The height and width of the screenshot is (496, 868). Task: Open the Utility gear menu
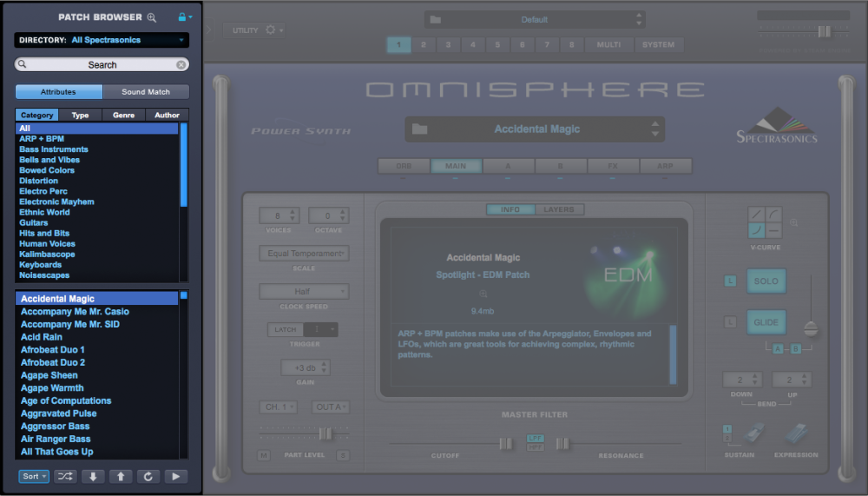tap(273, 30)
